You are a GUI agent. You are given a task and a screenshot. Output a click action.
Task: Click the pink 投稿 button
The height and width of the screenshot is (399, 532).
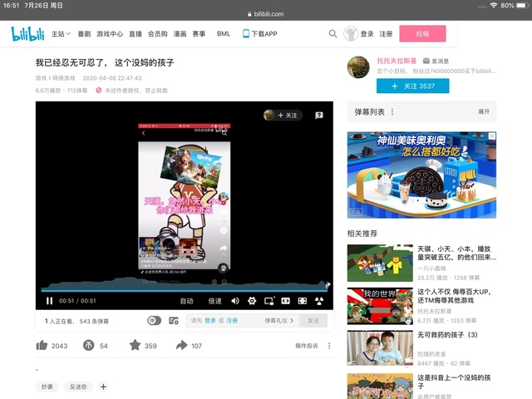[x=422, y=33]
